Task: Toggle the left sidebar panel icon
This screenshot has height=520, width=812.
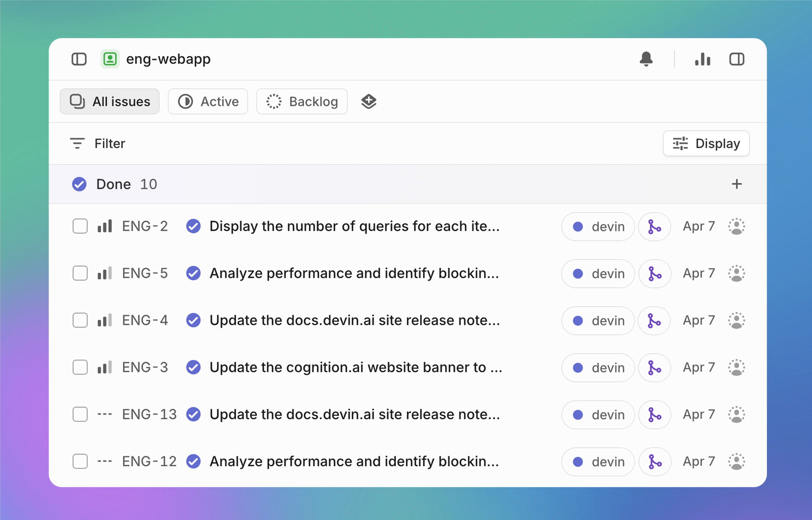Action: click(x=79, y=59)
